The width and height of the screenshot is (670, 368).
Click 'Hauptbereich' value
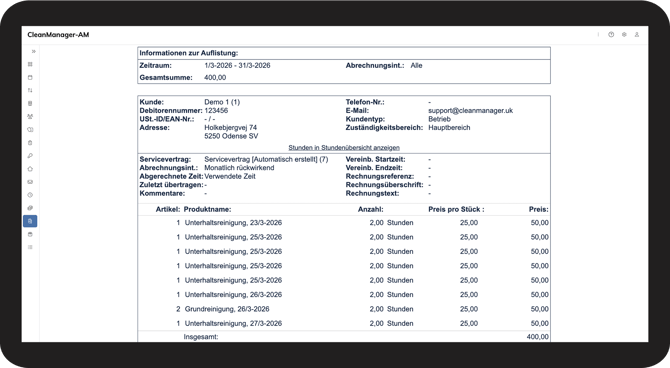[449, 128]
